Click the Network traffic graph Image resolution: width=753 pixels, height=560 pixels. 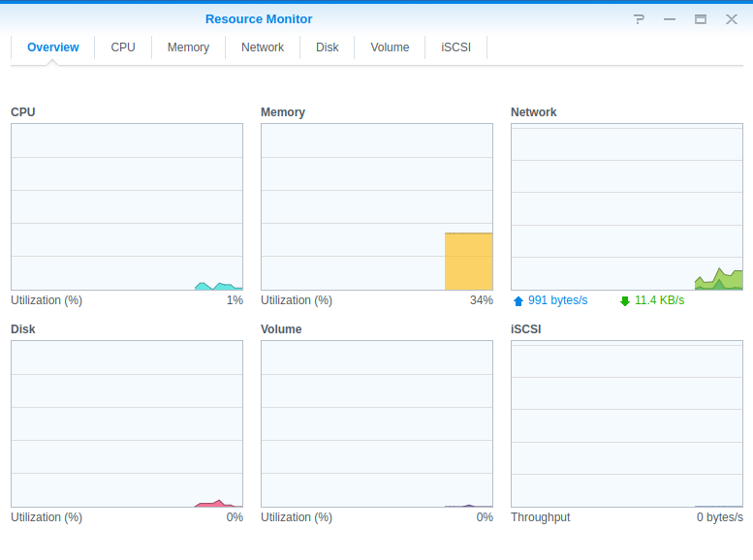point(627,206)
